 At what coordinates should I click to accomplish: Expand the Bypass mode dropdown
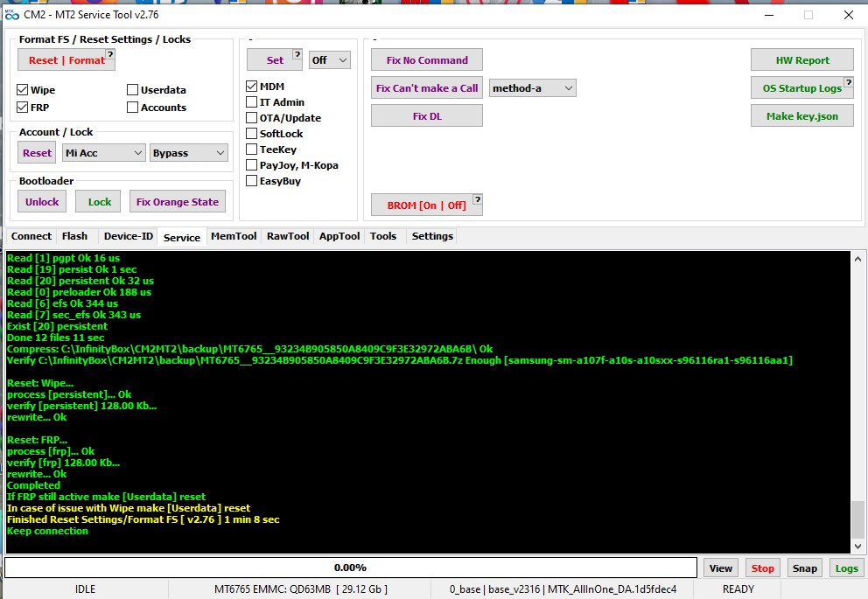189,153
